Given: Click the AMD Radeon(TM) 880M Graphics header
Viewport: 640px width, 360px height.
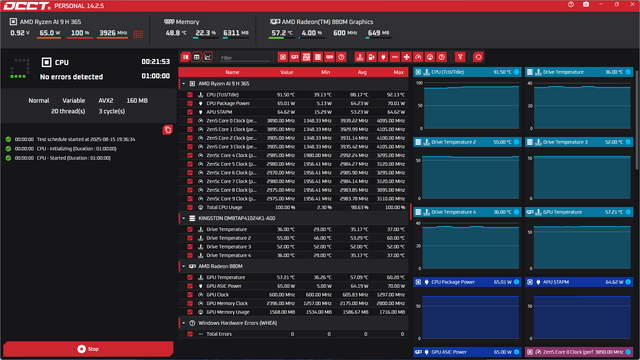Looking at the screenshot, I should [x=327, y=22].
